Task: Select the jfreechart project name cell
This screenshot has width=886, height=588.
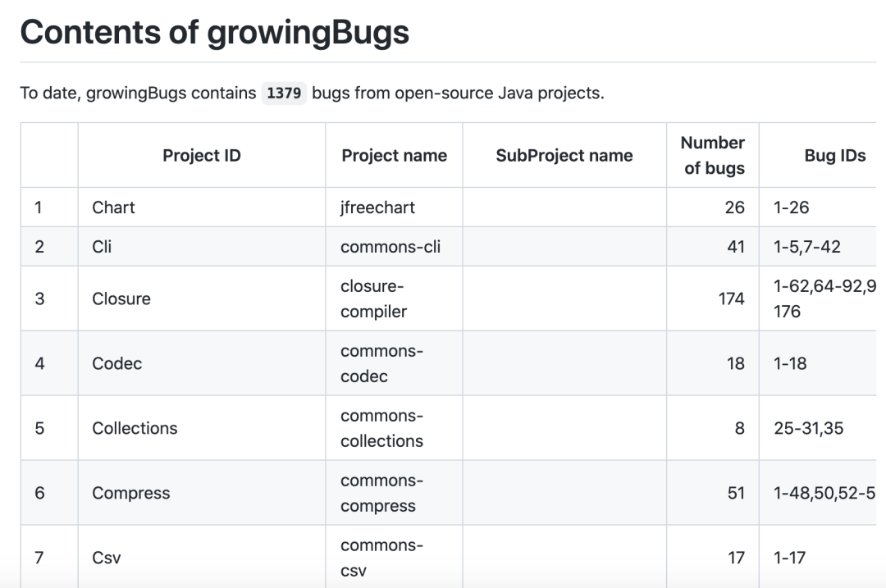Action: coord(377,207)
